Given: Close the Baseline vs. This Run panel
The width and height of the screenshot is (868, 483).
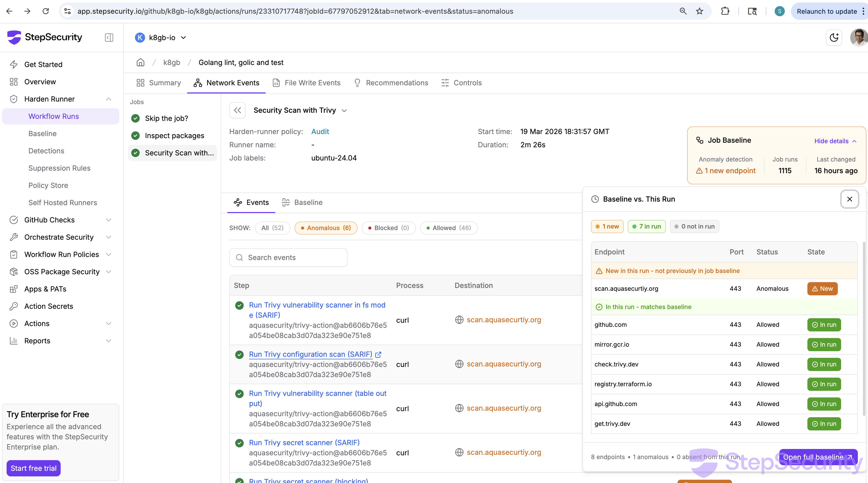Looking at the screenshot, I should [849, 199].
